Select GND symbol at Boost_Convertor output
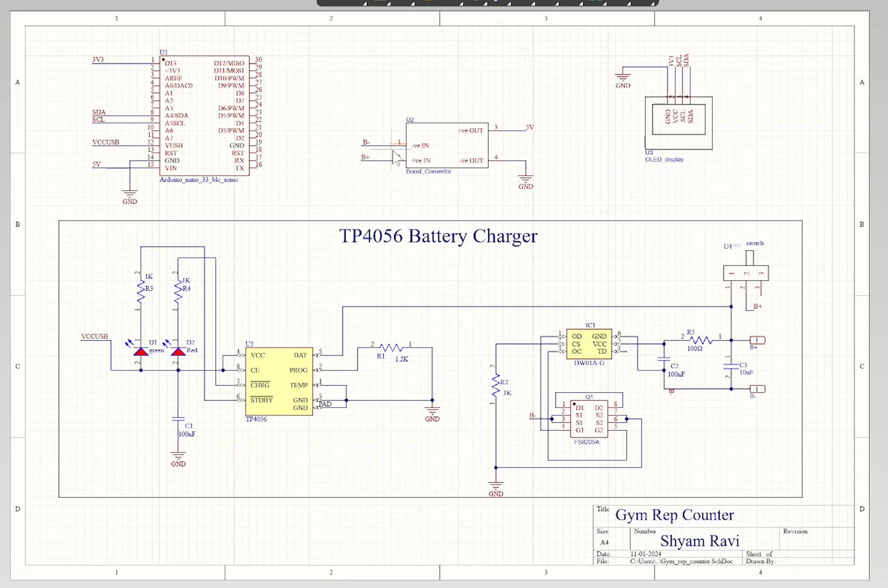 [x=525, y=182]
